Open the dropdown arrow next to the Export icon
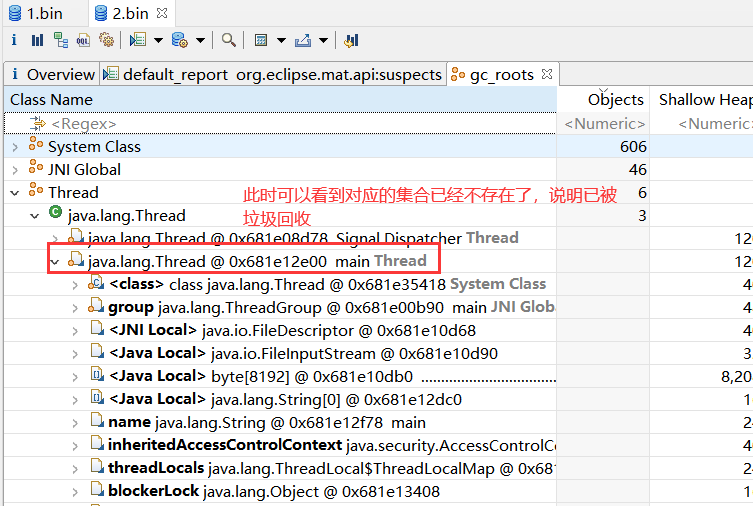 [x=323, y=41]
